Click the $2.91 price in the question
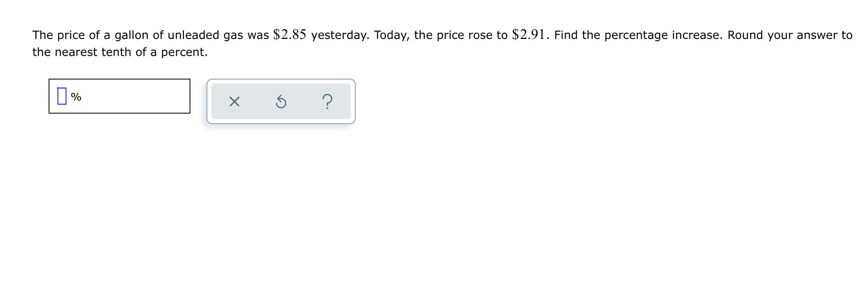Screen dimensions: 868x305 click(529, 35)
